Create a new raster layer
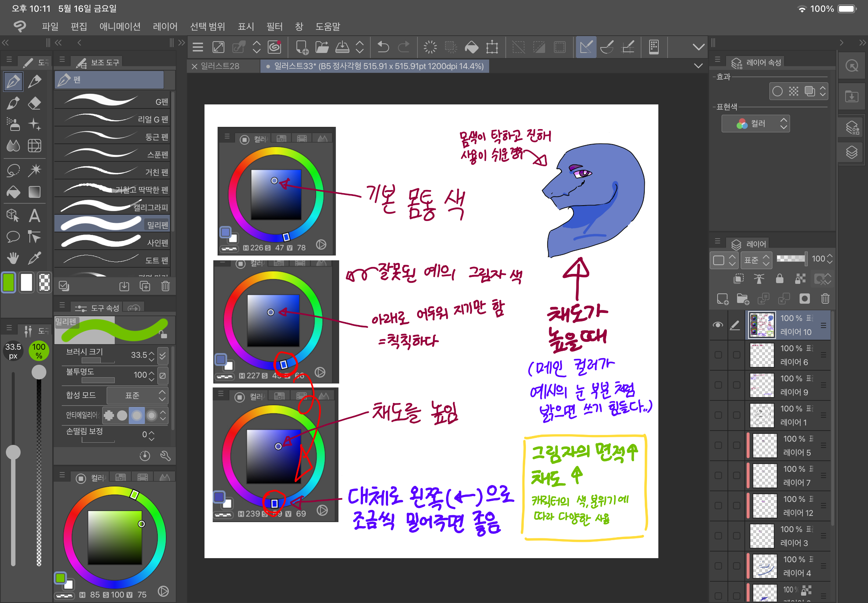868x603 pixels. click(722, 299)
